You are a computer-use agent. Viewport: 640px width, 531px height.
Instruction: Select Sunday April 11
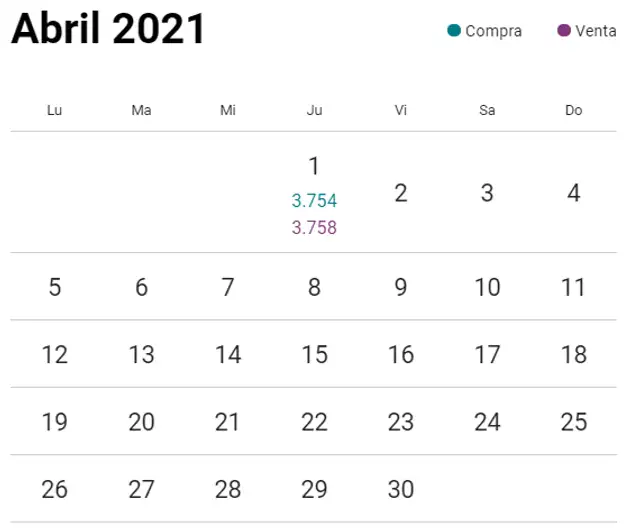(573, 287)
